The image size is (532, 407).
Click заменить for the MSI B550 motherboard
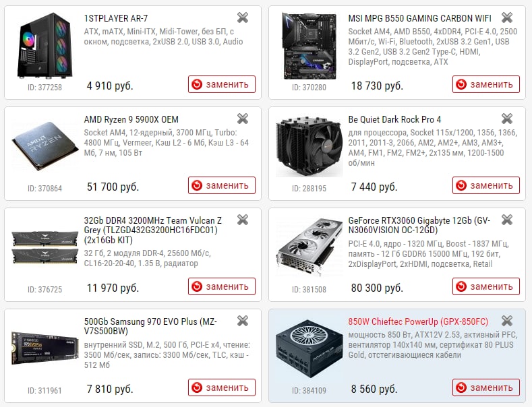coord(486,84)
